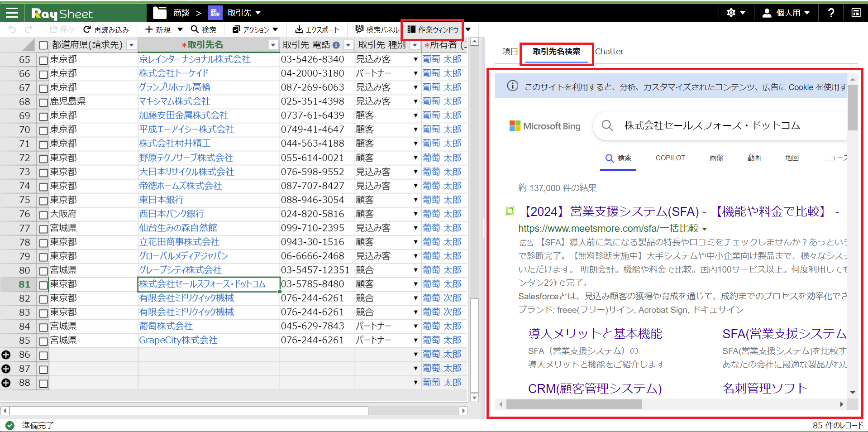Open 名刺管理ソフト link
Viewport: 868px width, 432px height.
coord(765,389)
